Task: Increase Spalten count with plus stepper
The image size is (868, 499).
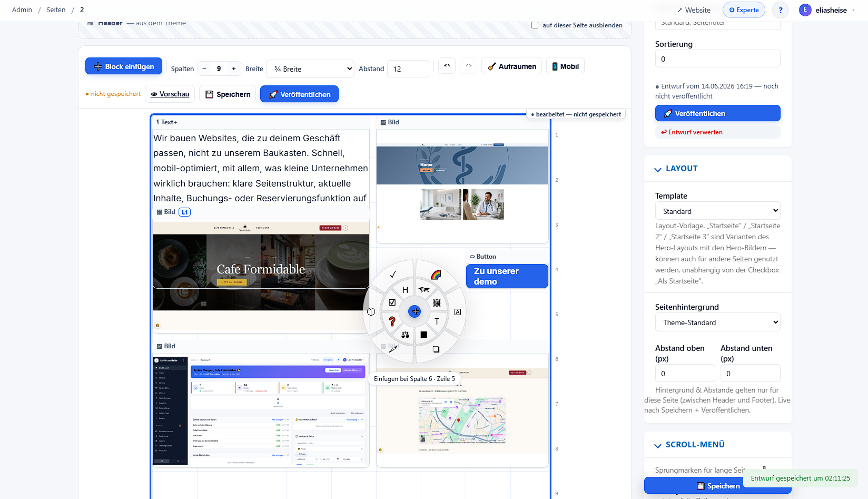Action: tap(234, 69)
